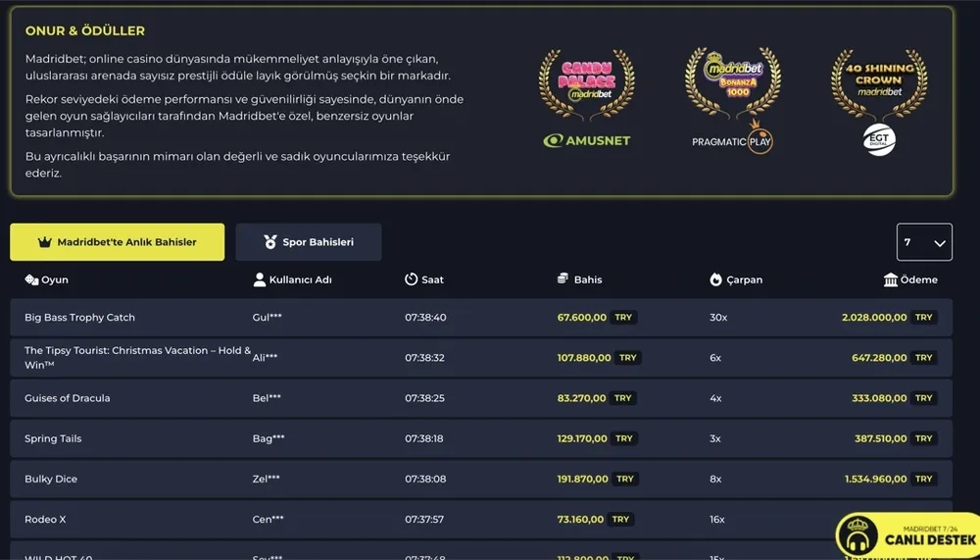The image size is (980, 560).
Task: Select the Bulky Dice game
Action: coord(51,479)
